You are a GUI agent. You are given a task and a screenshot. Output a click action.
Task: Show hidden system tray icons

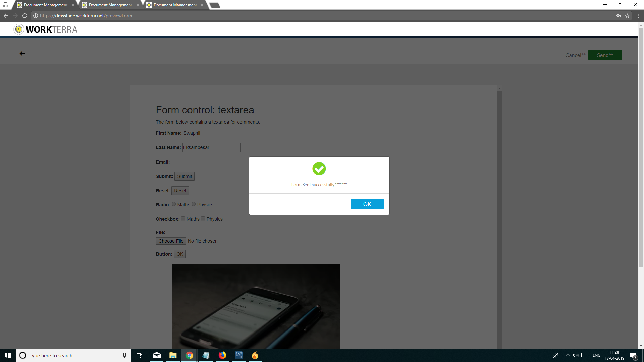[568, 355]
